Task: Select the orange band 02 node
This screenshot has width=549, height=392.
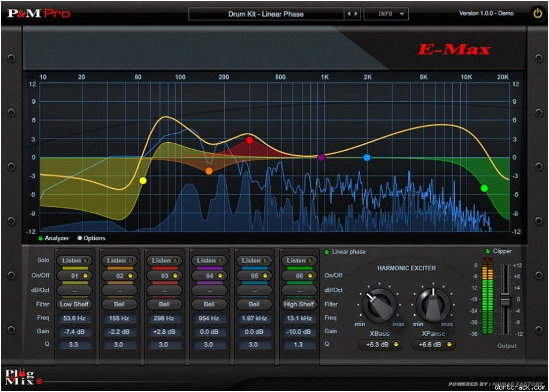Action: coord(209,171)
